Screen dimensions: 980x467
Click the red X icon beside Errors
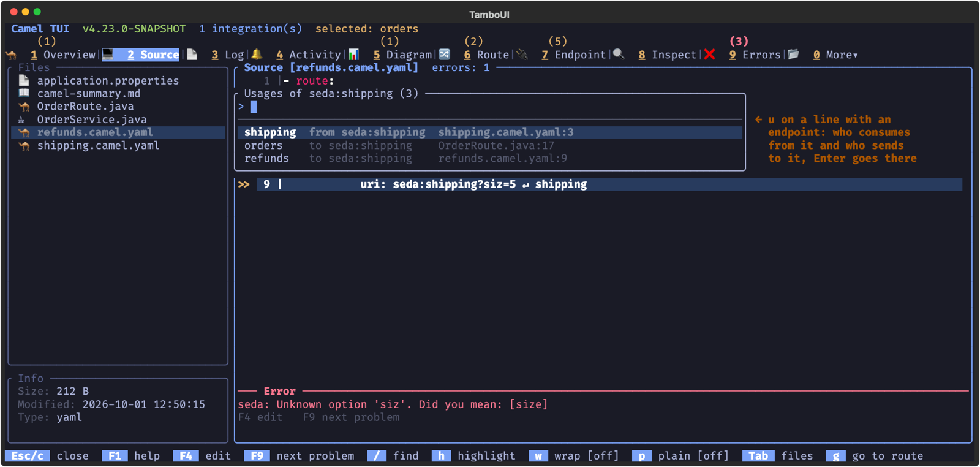[709, 55]
